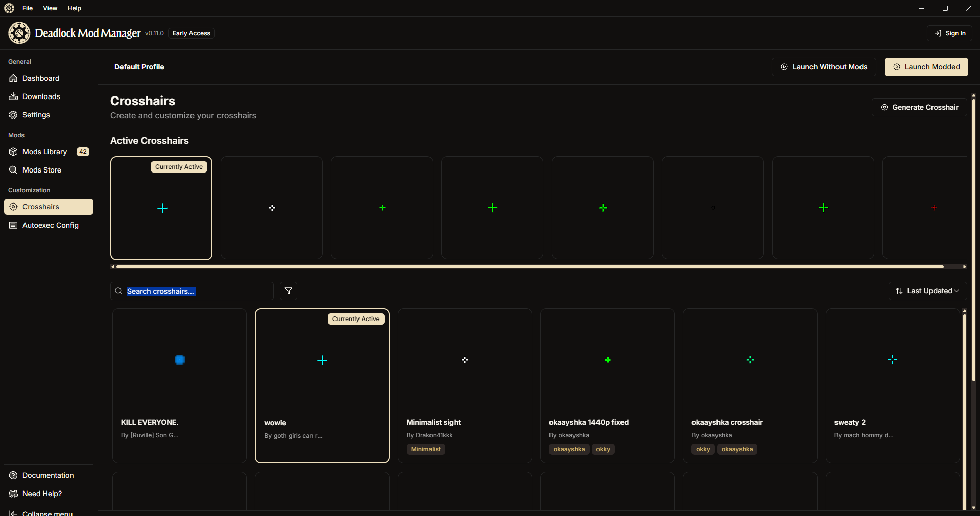Open the Autoexec Config editor
980x516 pixels.
50,225
